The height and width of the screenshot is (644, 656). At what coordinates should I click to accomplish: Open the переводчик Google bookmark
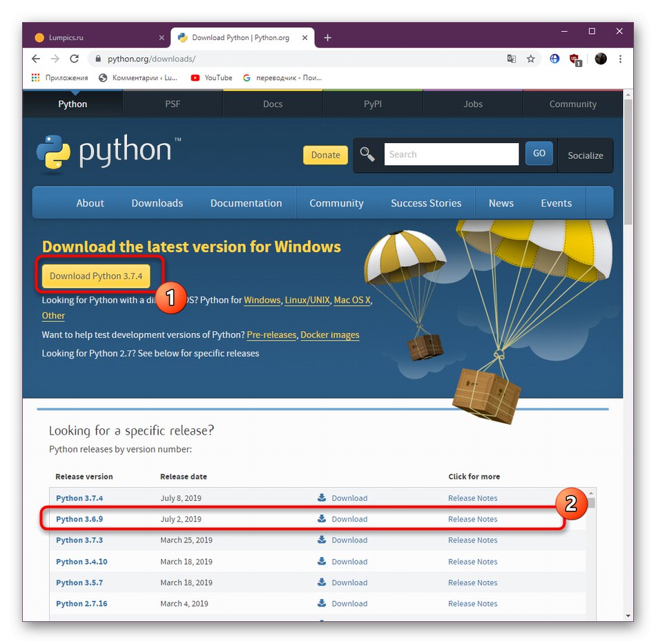(x=282, y=78)
